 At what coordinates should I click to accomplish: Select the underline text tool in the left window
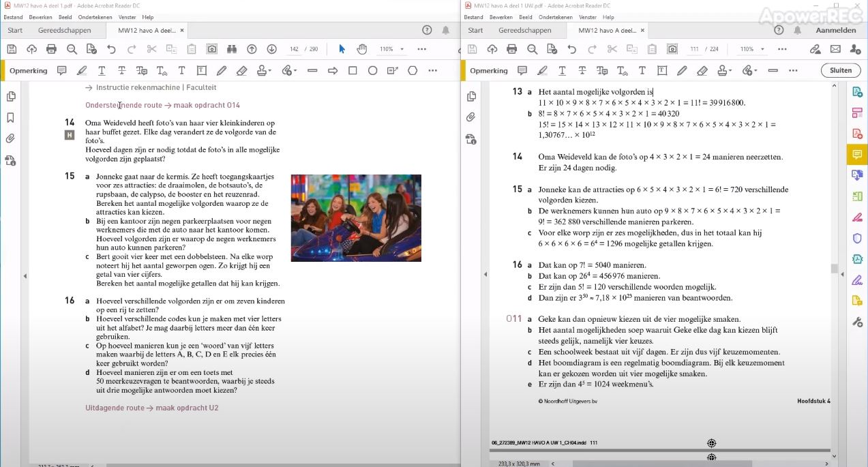tap(102, 70)
